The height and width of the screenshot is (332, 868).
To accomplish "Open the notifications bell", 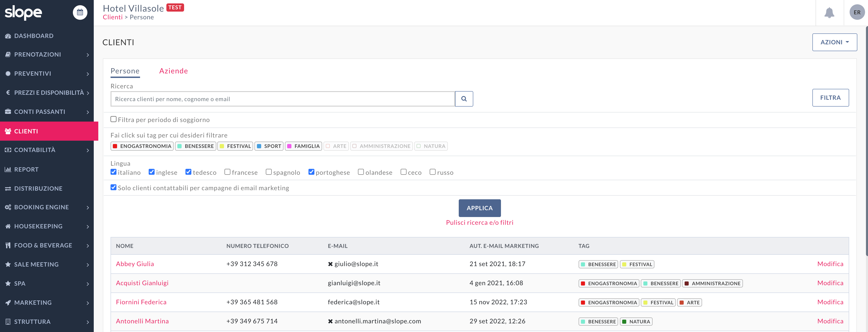I will (829, 12).
